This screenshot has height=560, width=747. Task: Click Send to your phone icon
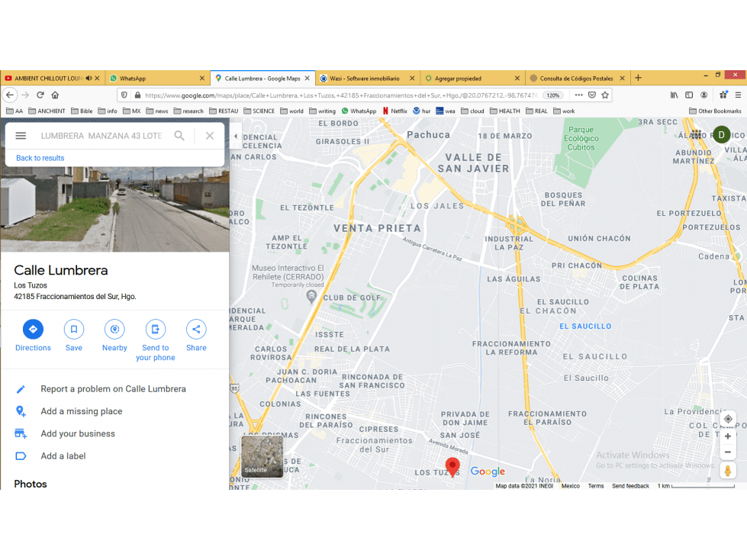click(156, 329)
